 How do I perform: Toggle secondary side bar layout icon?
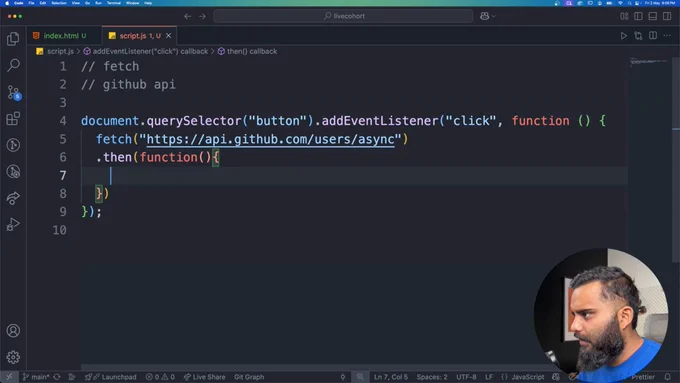click(667, 16)
